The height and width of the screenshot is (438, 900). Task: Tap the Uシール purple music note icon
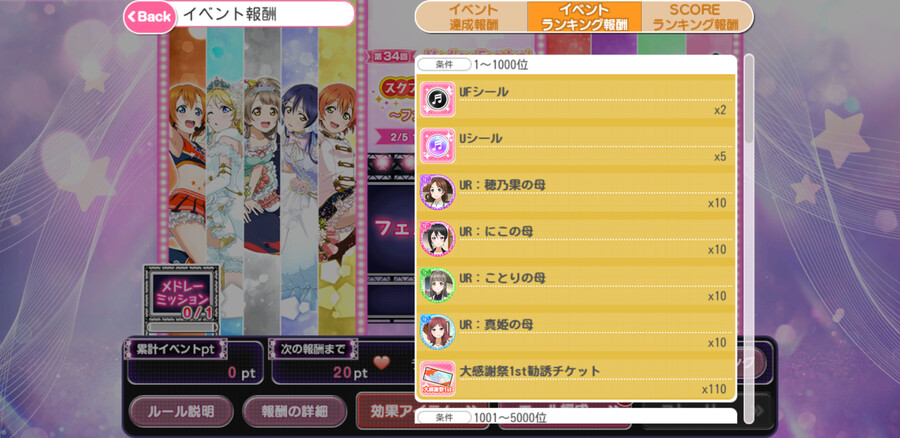[437, 146]
